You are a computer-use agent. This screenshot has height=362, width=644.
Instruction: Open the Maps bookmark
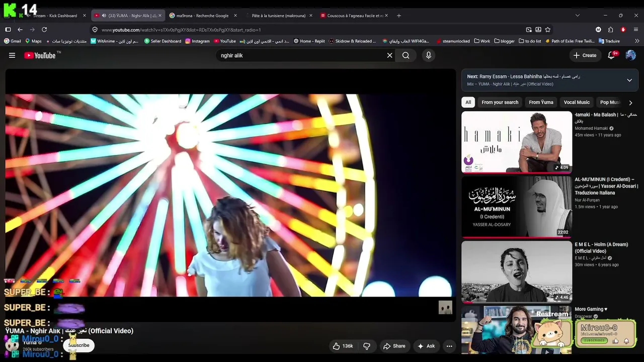point(33,41)
